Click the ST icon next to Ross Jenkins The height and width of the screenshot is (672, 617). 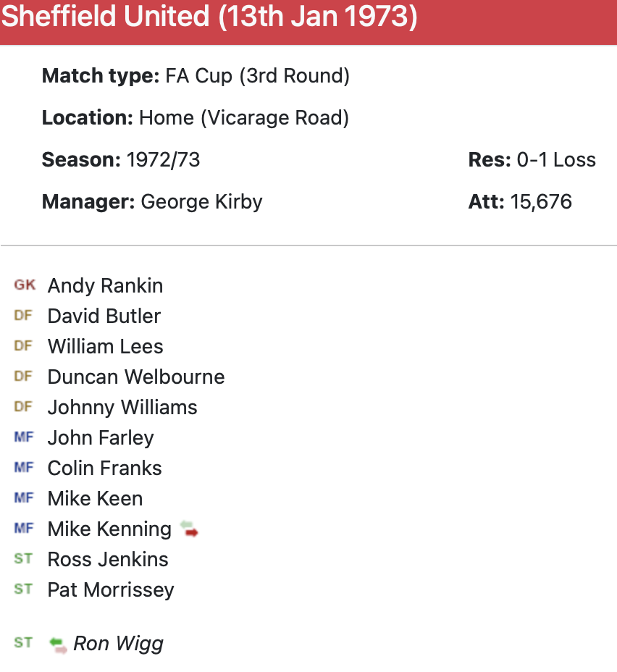coord(23,559)
